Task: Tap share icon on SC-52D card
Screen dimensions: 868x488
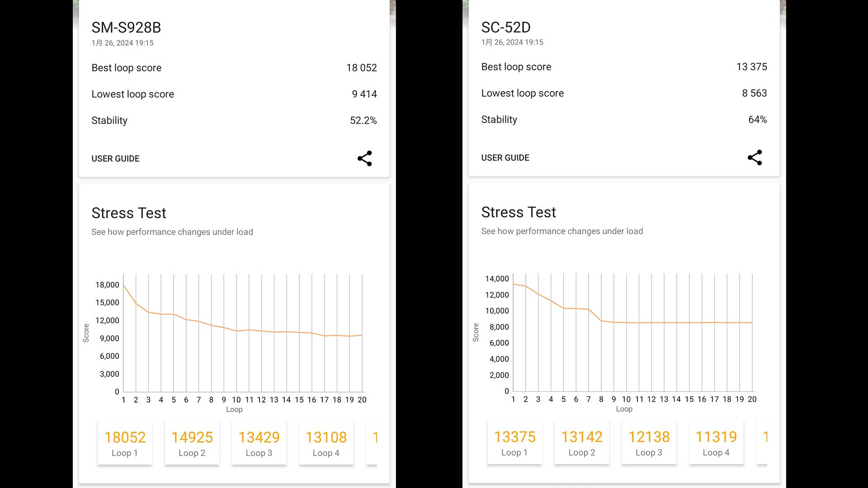Action: 755,158
